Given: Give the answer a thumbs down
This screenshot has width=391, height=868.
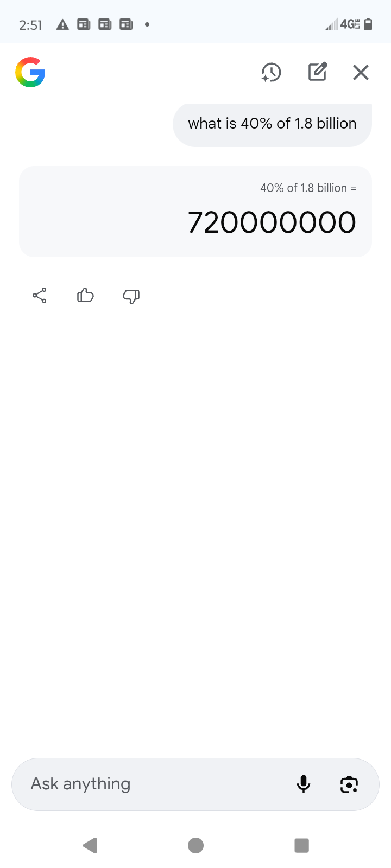Looking at the screenshot, I should 130,296.
